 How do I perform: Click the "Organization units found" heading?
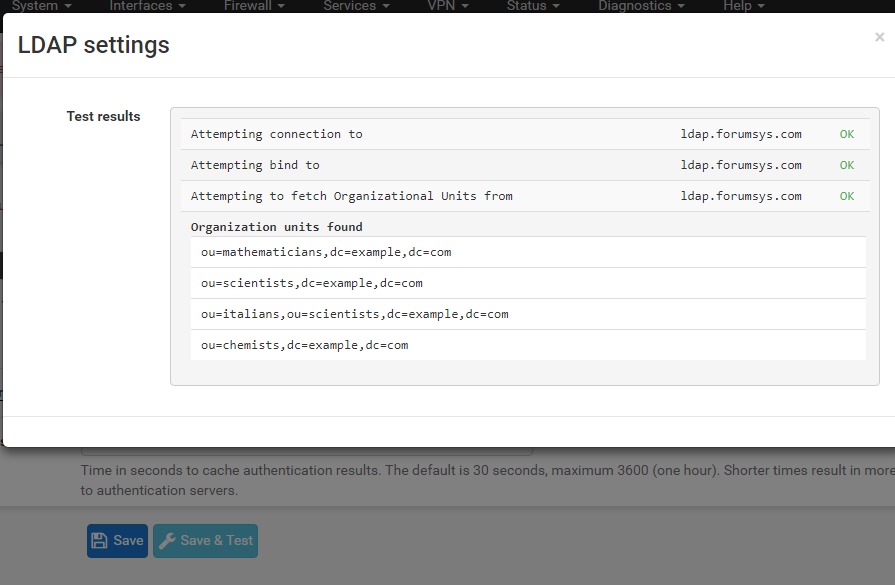(x=276, y=227)
